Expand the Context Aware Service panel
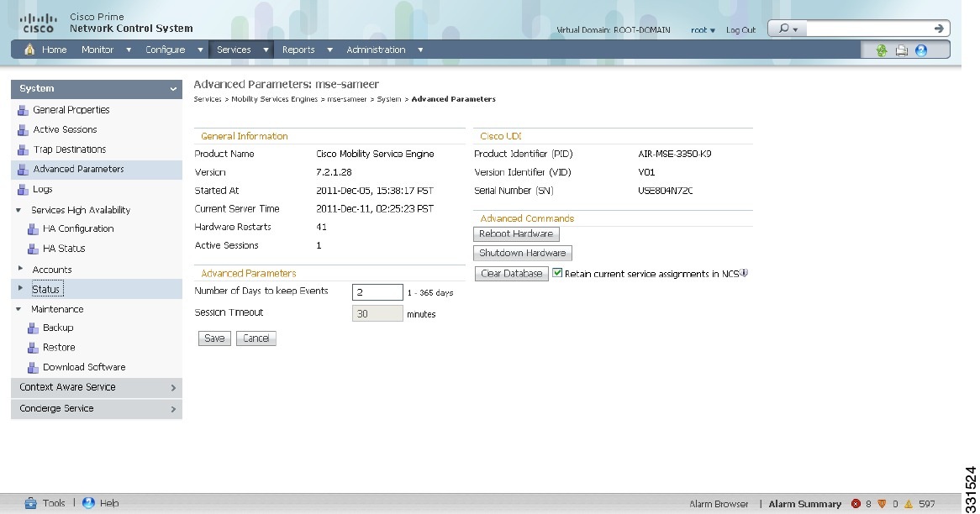 [97, 387]
